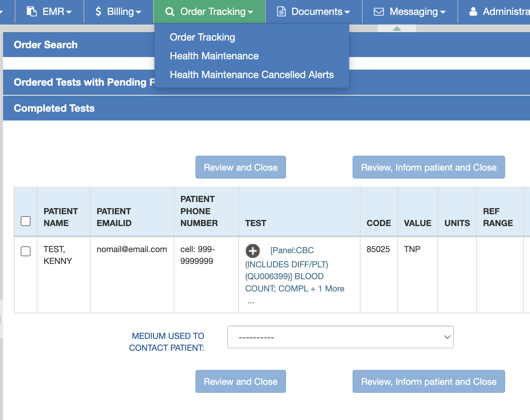Click bottom Review, Inform patient and Close
This screenshot has height=420, width=530.
point(428,381)
